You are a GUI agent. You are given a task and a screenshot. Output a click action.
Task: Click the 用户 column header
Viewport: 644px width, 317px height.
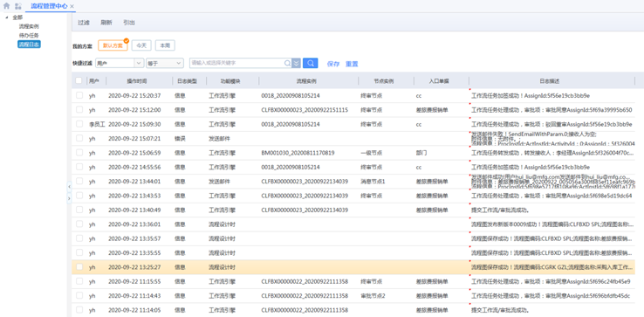click(94, 81)
